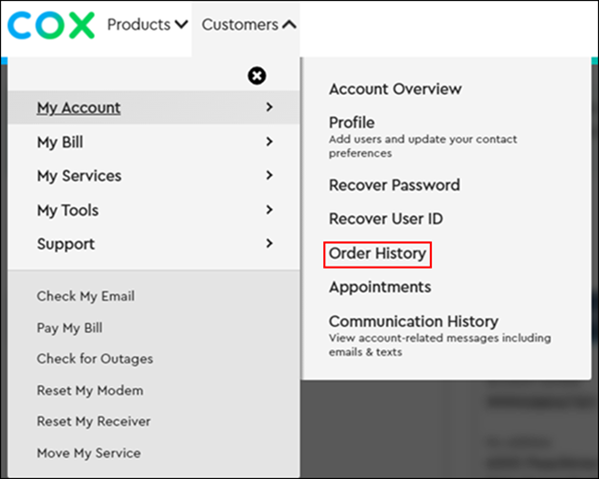
Task: Expand the My Services chevron arrow
Action: tap(269, 175)
